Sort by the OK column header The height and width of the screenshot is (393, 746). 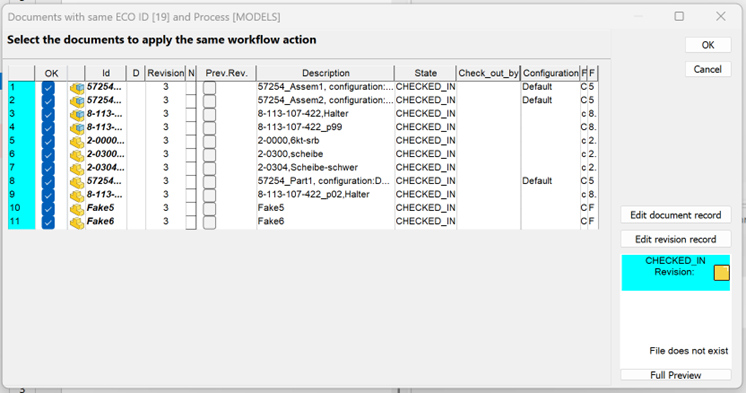(x=51, y=73)
